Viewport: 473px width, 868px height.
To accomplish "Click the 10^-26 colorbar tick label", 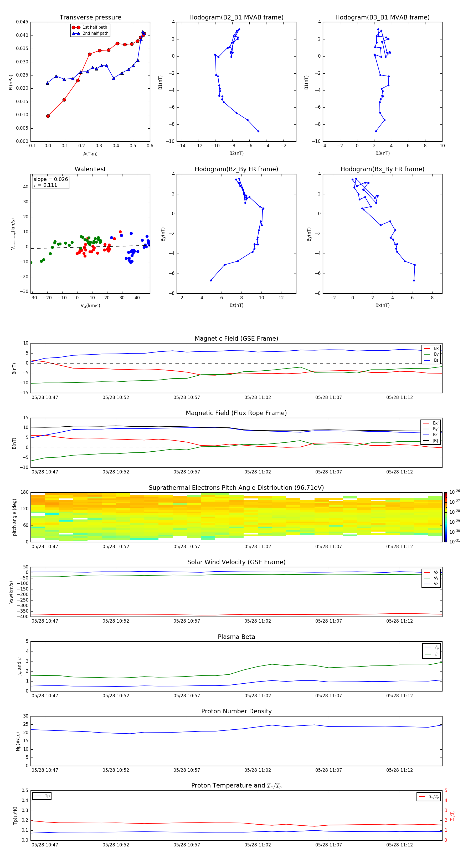I will tap(455, 492).
